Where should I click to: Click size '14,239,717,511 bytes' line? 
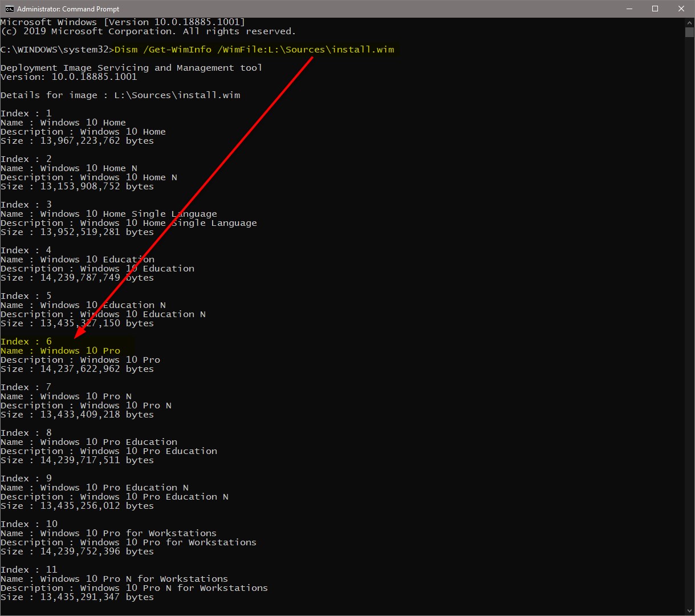(77, 460)
